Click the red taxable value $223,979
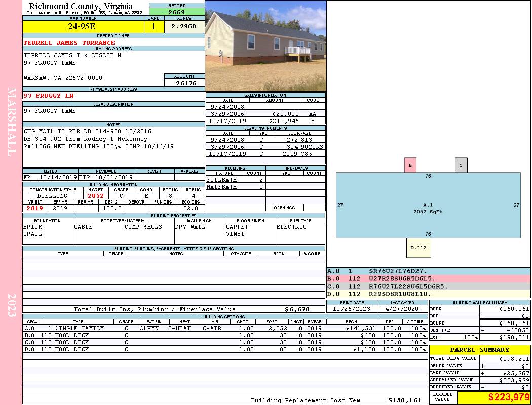This screenshot has height=405, width=532. tap(509, 397)
